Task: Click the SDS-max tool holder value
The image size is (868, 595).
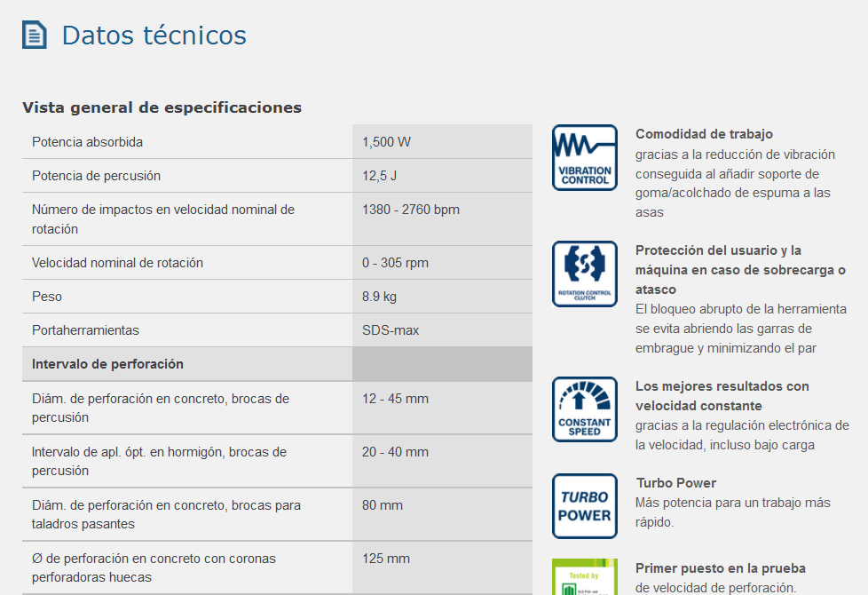Action: coord(391,330)
